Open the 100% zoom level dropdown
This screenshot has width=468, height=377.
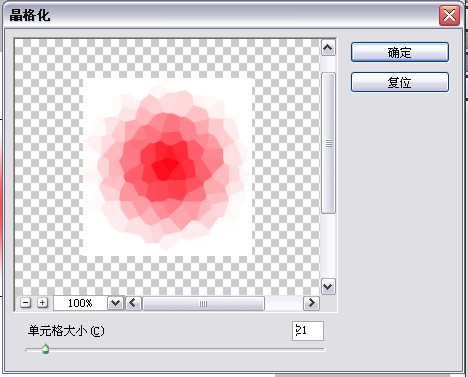point(116,303)
